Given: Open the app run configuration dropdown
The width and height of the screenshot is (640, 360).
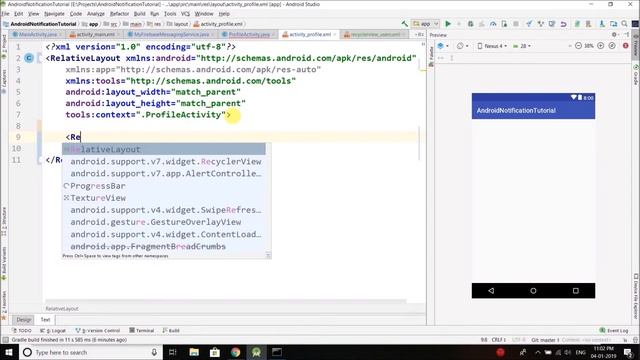Looking at the screenshot, I should coord(425,24).
